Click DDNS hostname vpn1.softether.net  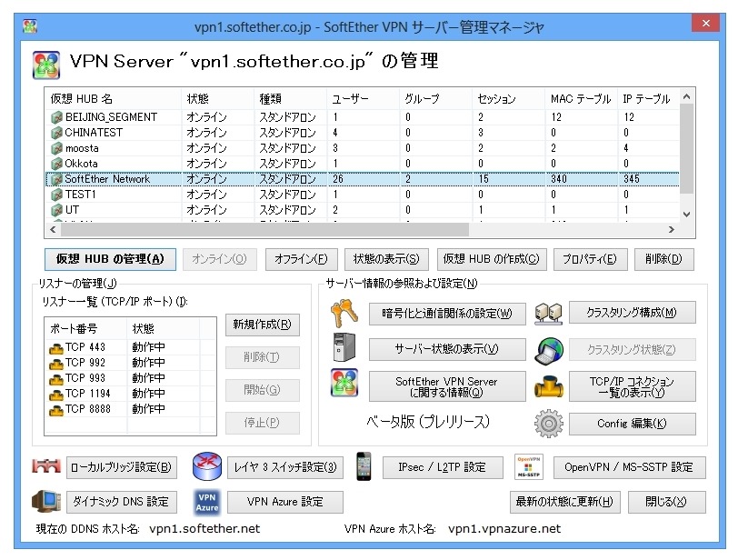click(x=204, y=529)
